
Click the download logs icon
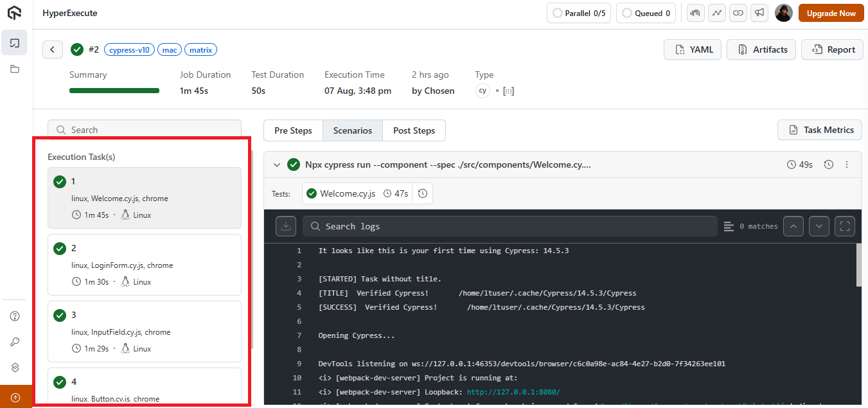(x=286, y=226)
